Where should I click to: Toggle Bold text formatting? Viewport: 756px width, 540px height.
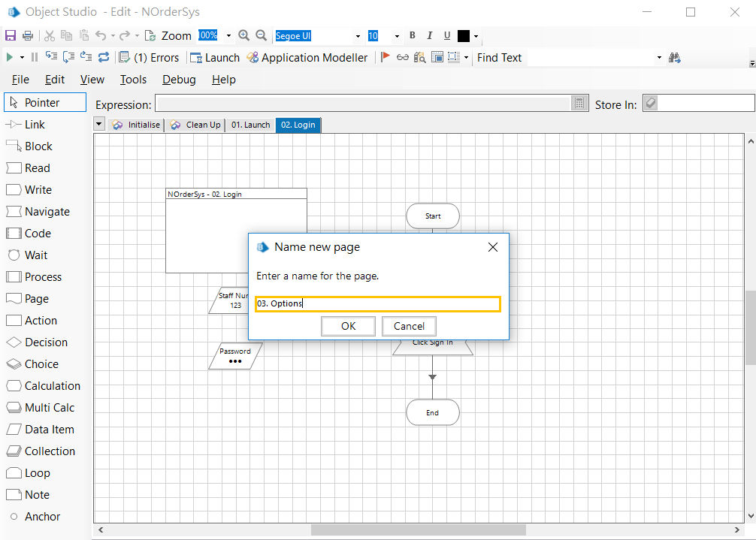(x=413, y=35)
